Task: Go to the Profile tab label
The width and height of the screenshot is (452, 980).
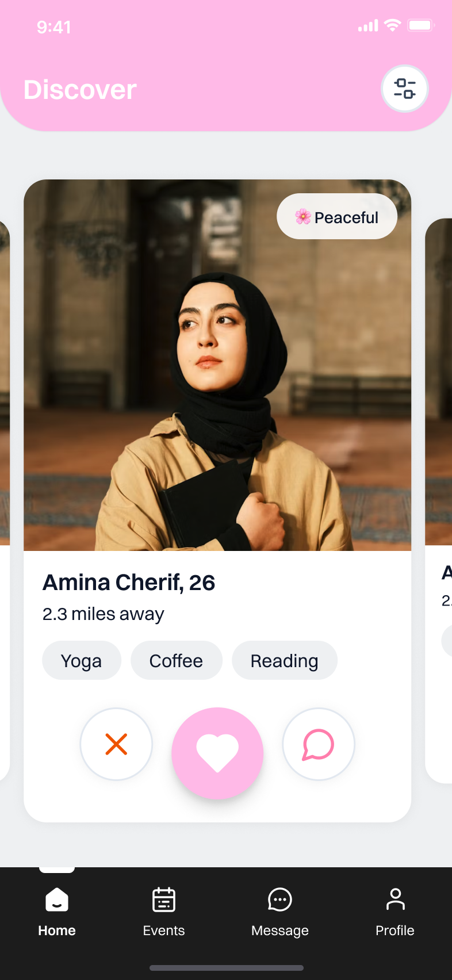Action: (395, 931)
